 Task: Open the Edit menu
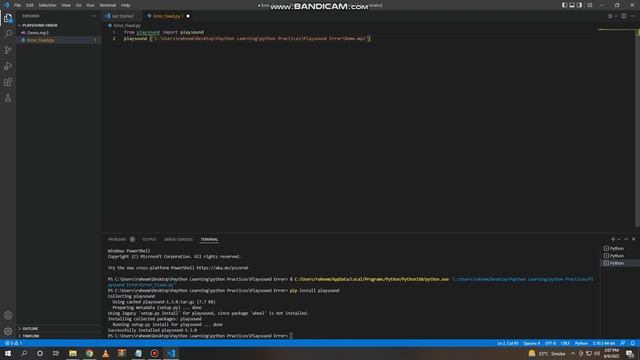click(x=30, y=5)
